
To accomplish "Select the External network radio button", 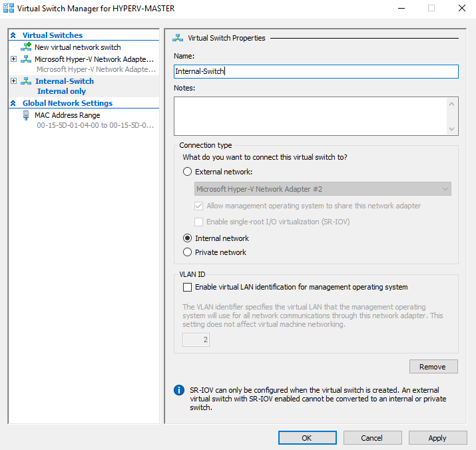I will pyautogui.click(x=187, y=172).
